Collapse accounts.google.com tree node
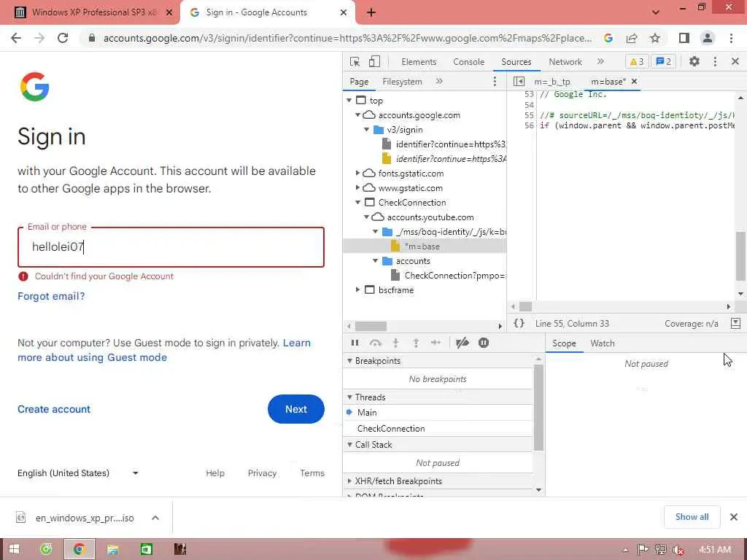The width and height of the screenshot is (747, 560). [x=357, y=114]
